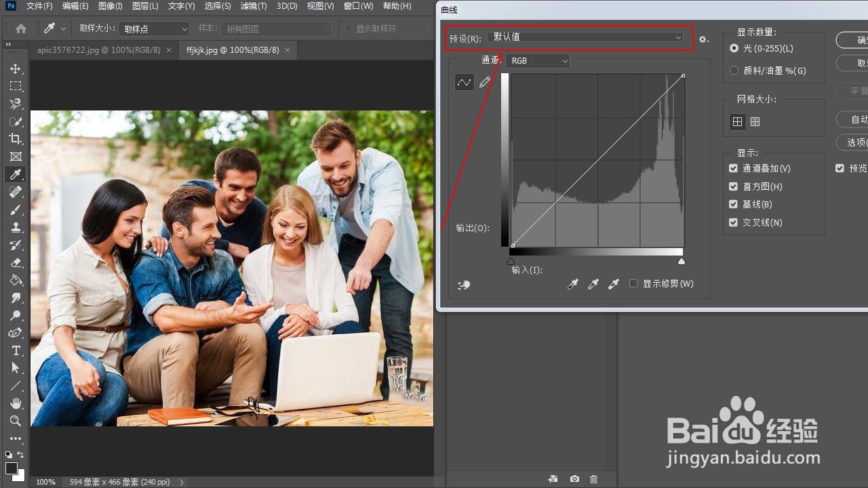
Task: Choose the pencil draw-curve mode icon
Action: tap(485, 82)
